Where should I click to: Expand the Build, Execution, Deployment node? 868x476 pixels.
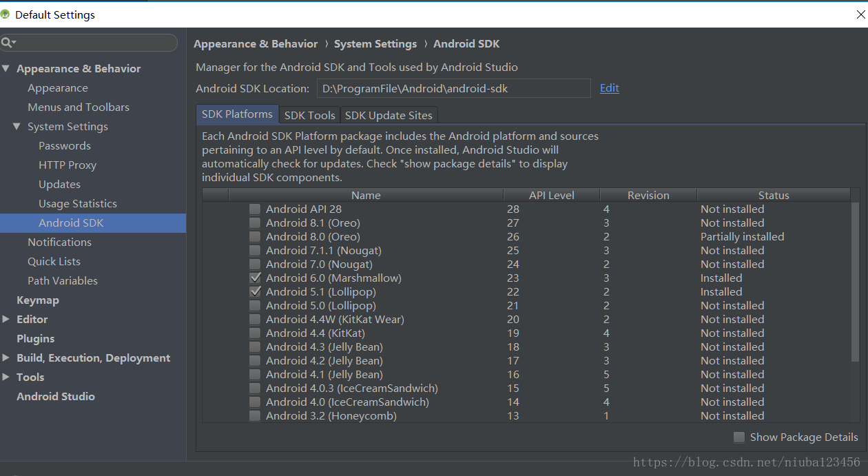coord(6,358)
